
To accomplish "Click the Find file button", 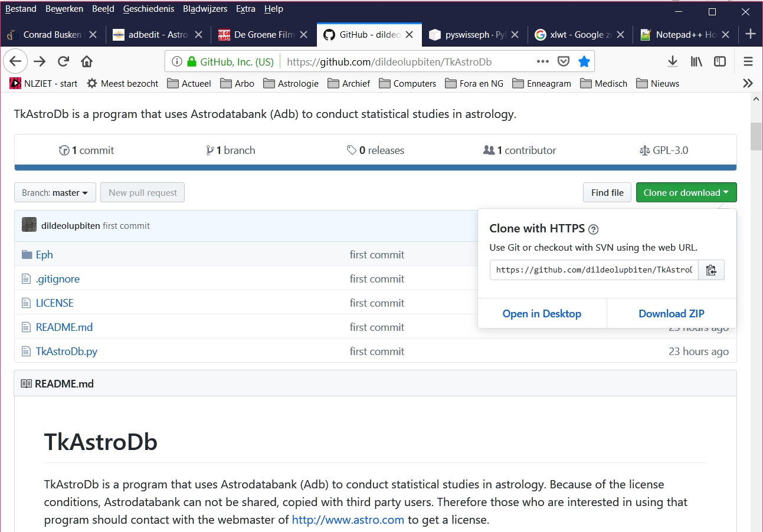I will click(x=607, y=192).
